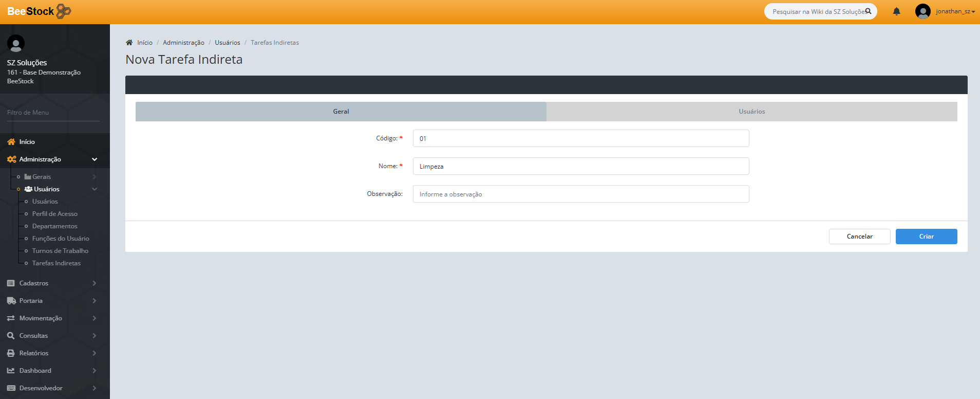
Task: Click the user avatar in top bar
Action: (922, 11)
